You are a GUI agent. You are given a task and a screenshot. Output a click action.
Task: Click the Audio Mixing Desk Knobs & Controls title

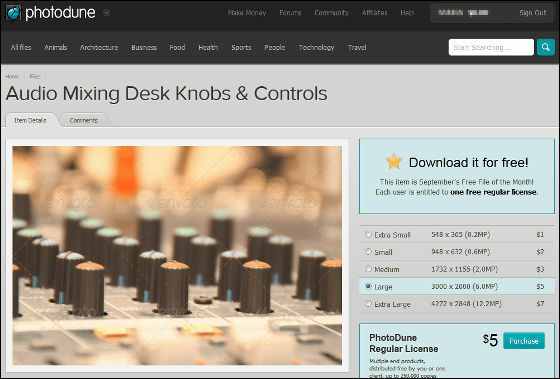166,94
